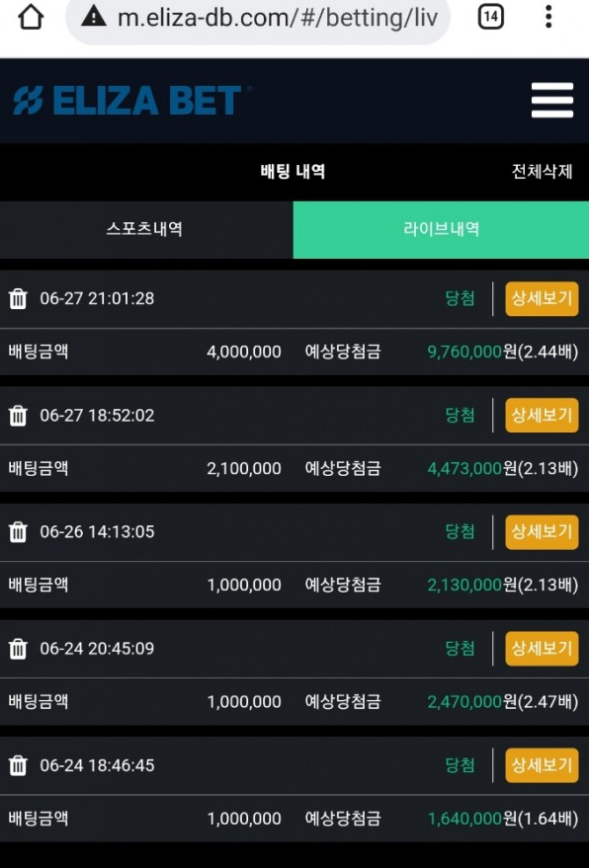The width and height of the screenshot is (589, 868).
Task: Open 상세보기 for the 06-27 21:01:28 bet
Action: [x=542, y=298]
